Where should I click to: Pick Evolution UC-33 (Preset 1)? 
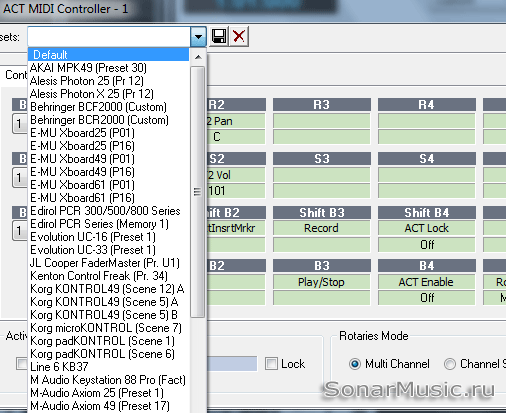tap(108, 250)
